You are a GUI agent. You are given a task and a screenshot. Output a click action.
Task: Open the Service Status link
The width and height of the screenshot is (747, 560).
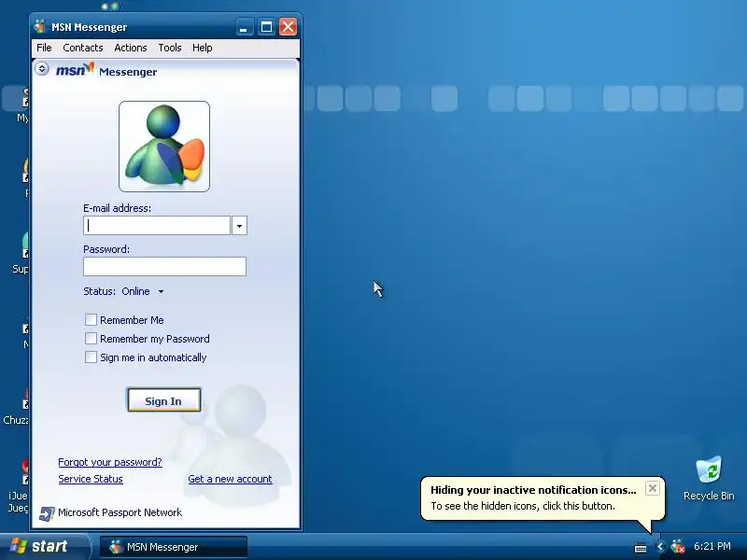tap(91, 479)
